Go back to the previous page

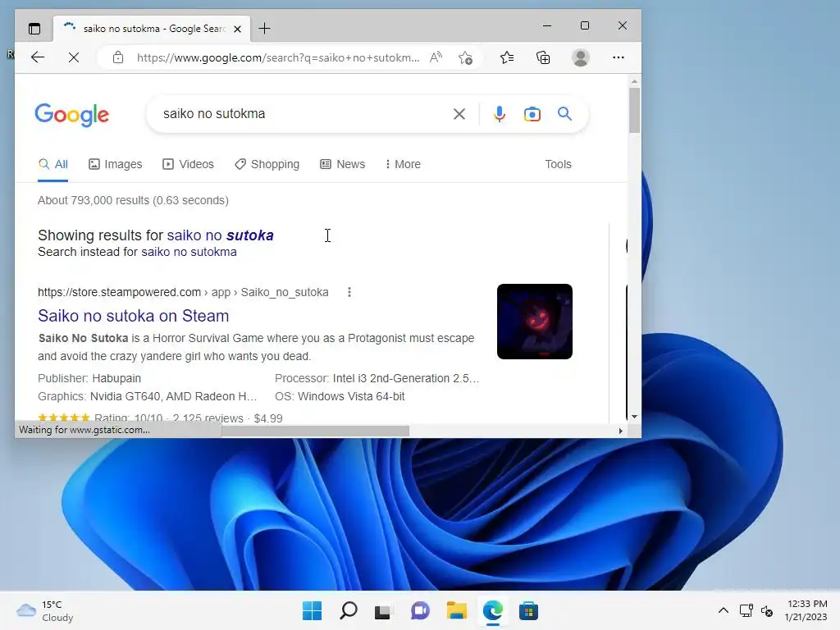pos(38,57)
